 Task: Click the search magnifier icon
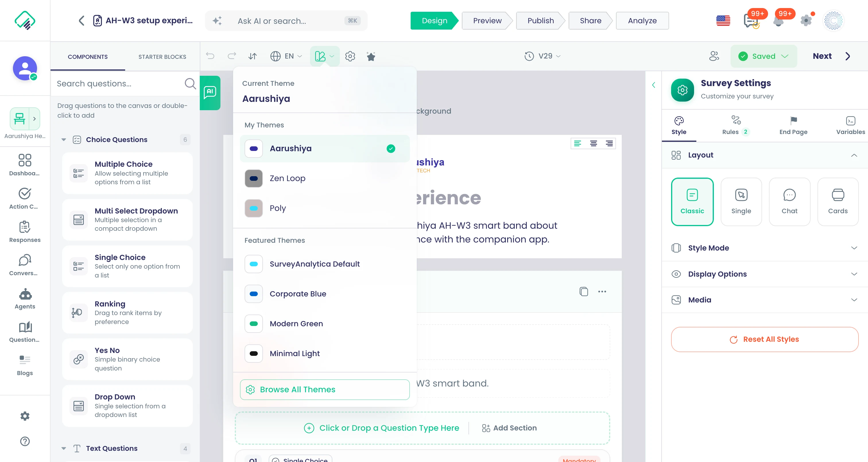[190, 83]
